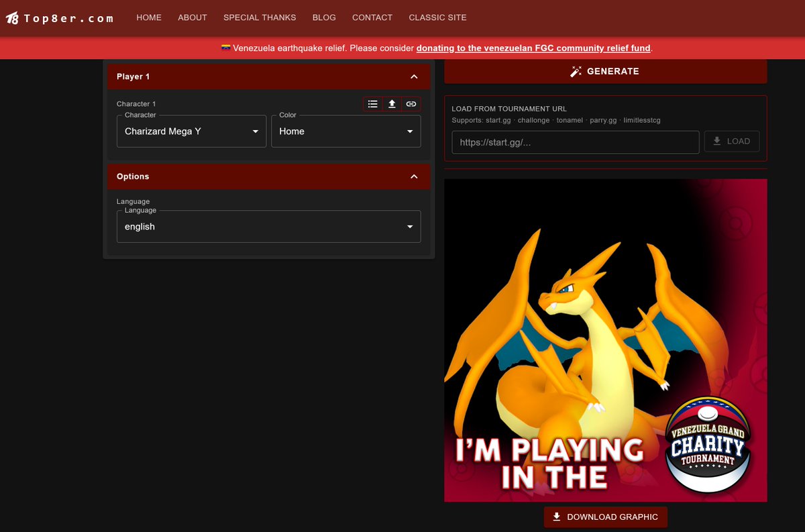Click the upload character image icon
Viewport: 805px width, 532px height.
pos(392,104)
